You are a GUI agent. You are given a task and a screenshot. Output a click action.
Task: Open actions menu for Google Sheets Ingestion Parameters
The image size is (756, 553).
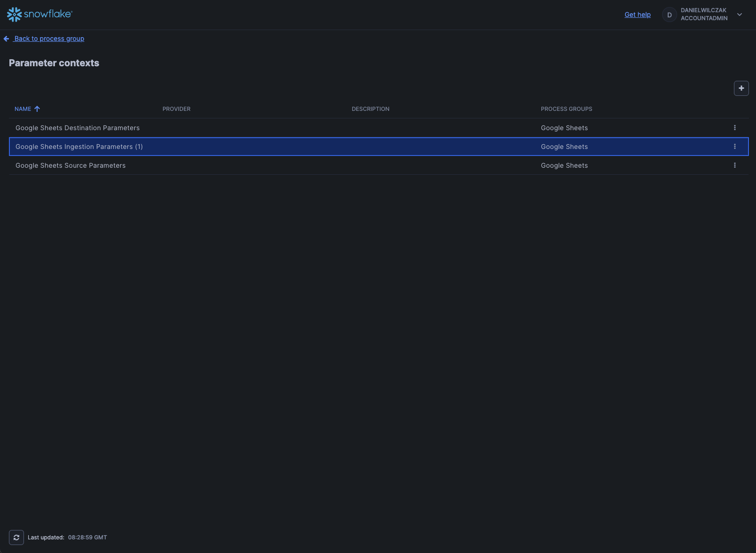tap(734, 147)
